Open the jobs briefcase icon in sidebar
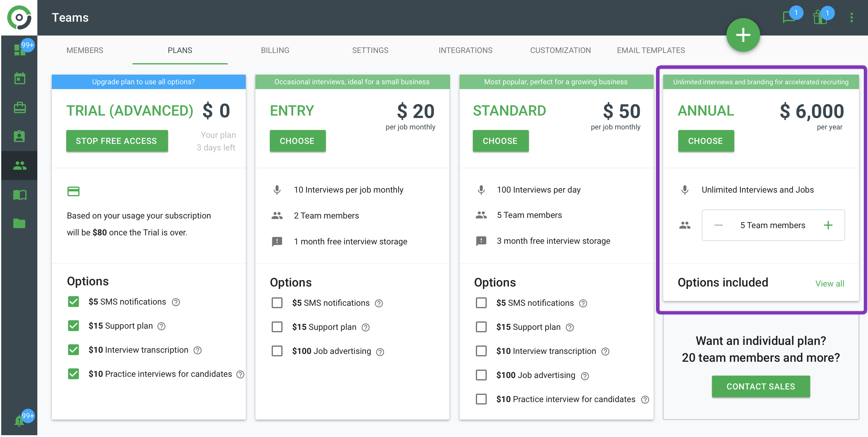Screen dimensions: 868x437 [19, 108]
